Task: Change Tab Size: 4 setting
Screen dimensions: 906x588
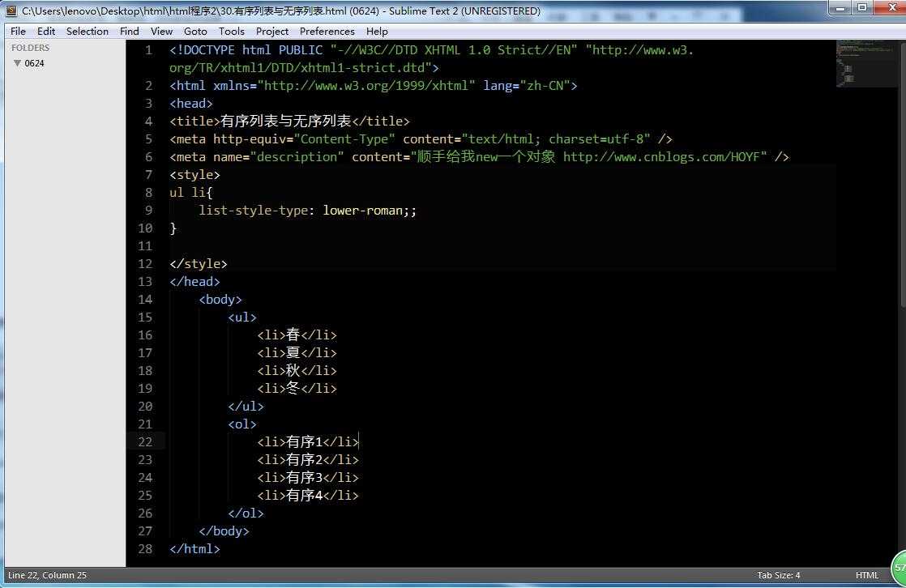Action: 778,575
